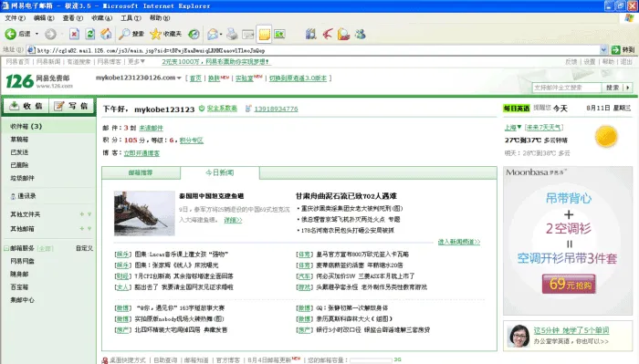Refresh the page with the green arrows icon
The height and width of the screenshot is (364, 639).
pos(90,34)
